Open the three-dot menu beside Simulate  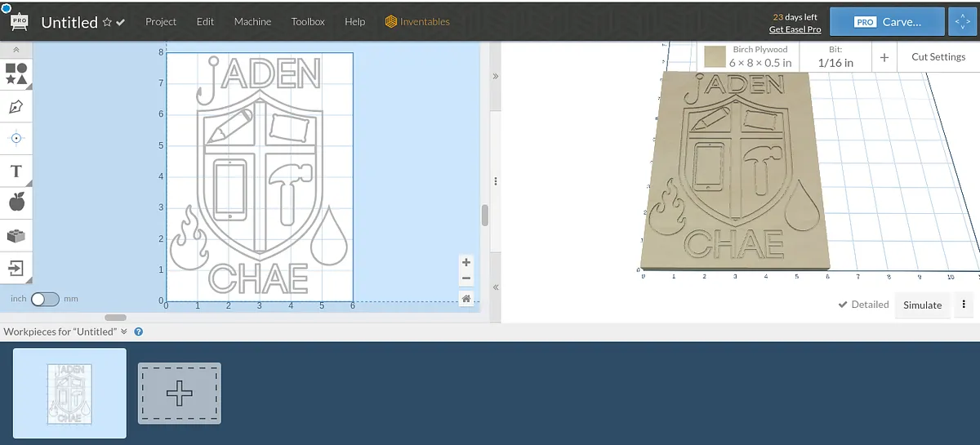coord(964,305)
